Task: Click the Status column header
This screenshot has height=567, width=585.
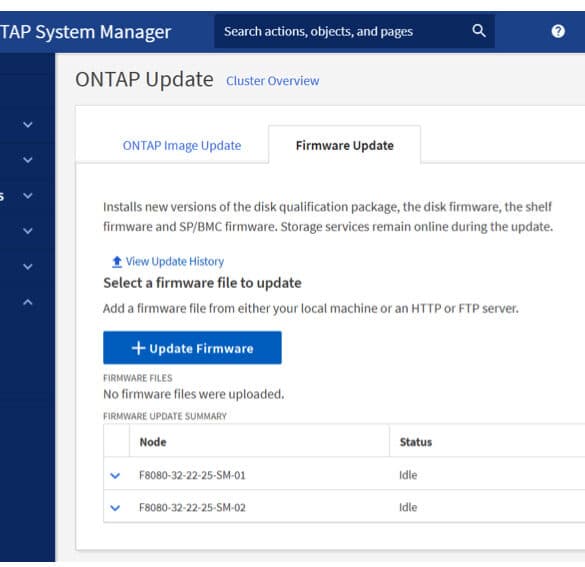Action: (416, 442)
